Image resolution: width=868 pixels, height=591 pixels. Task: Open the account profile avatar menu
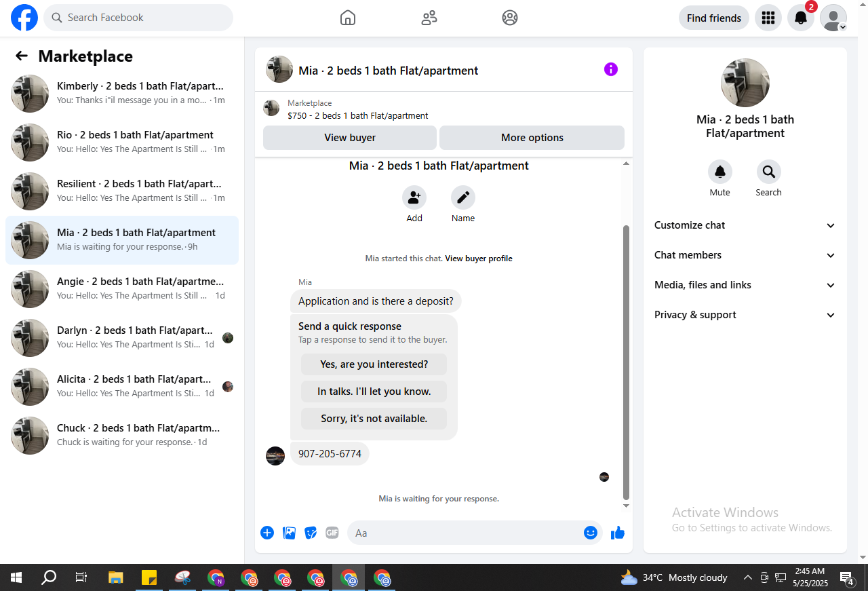pyautogui.click(x=833, y=18)
